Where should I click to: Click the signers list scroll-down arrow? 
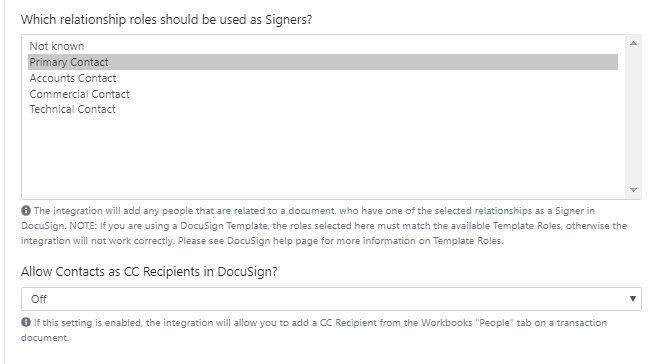[633, 190]
